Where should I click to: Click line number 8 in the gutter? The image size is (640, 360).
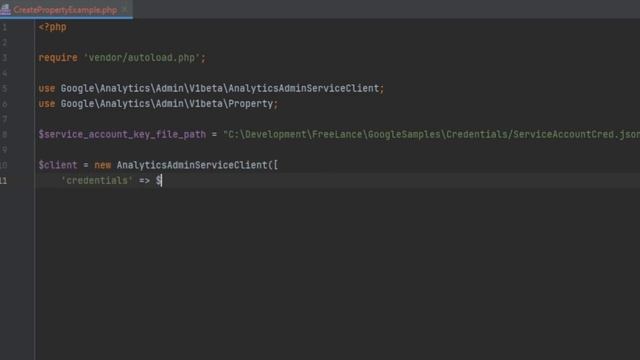(x=4, y=135)
